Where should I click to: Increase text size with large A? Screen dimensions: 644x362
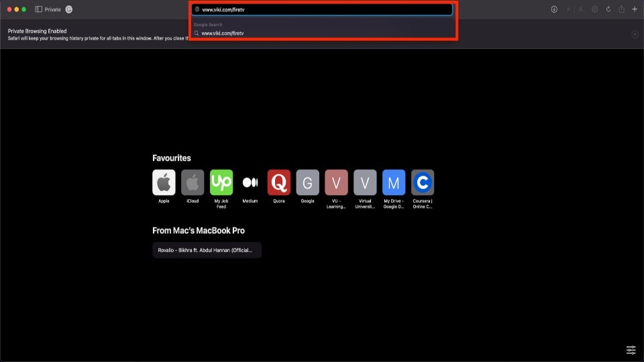click(x=580, y=9)
